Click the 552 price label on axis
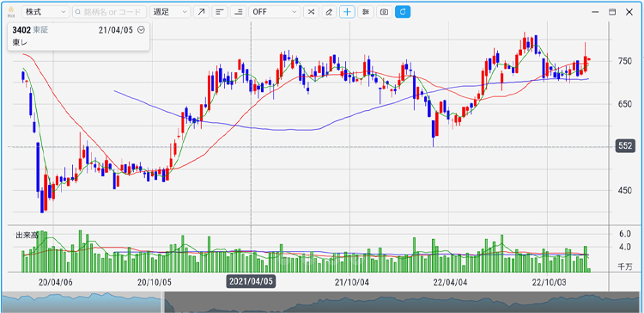 pos(625,145)
